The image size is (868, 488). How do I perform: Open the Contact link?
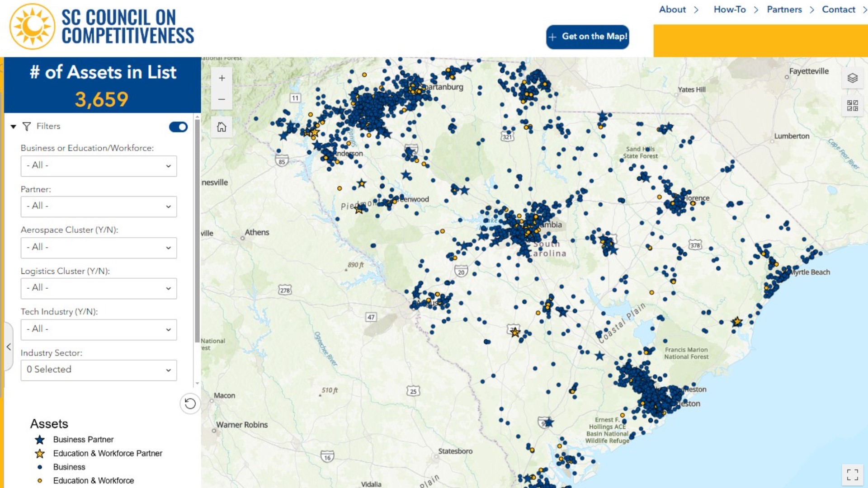[x=838, y=9]
